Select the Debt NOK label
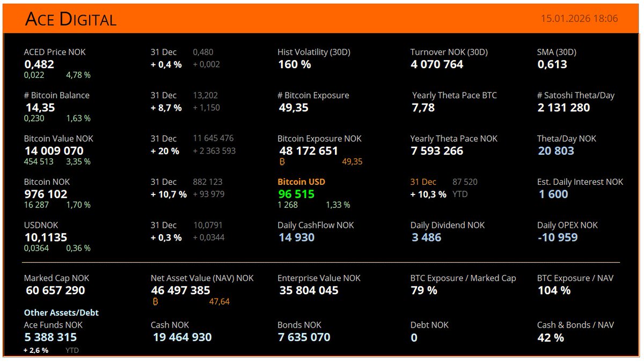The image size is (644, 362). click(x=429, y=325)
